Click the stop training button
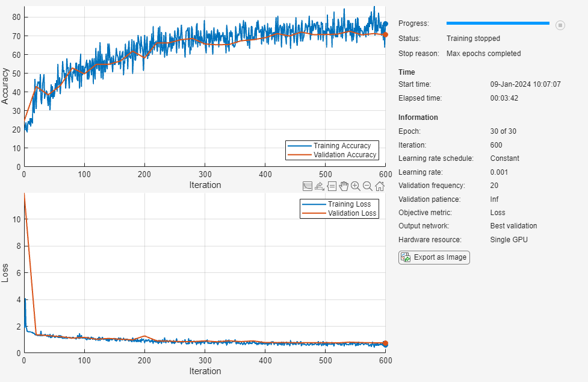 [560, 25]
